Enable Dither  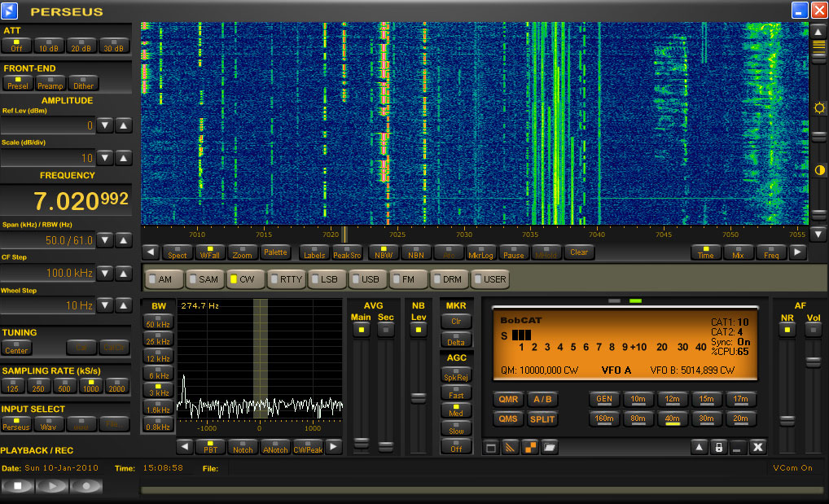pyautogui.click(x=84, y=83)
